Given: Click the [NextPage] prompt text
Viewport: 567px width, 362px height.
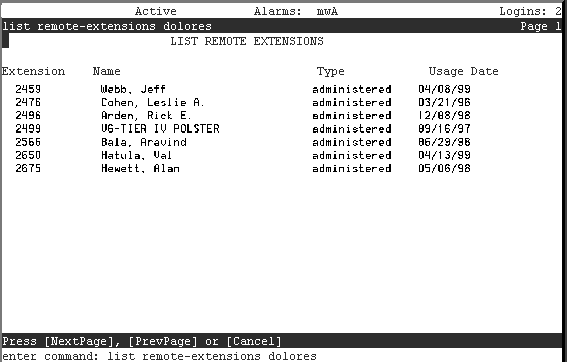Looking at the screenshot, I should click(x=79, y=341).
